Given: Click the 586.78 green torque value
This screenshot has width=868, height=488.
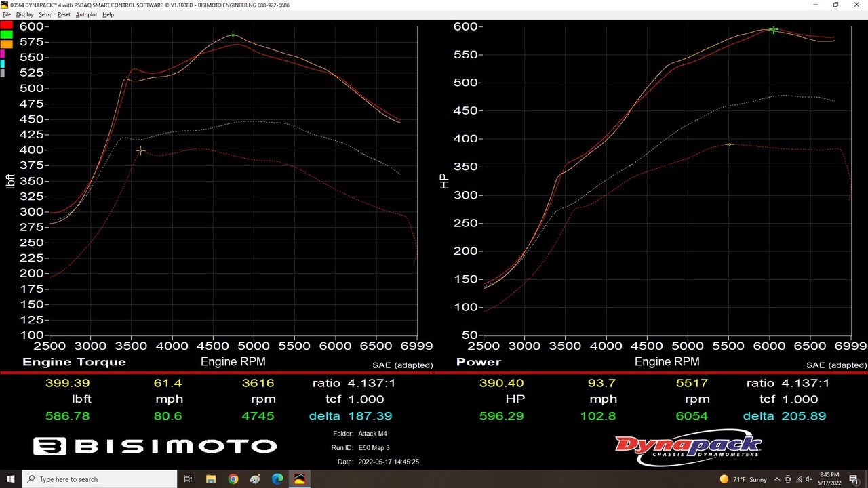Looking at the screenshot, I should pos(67,415).
